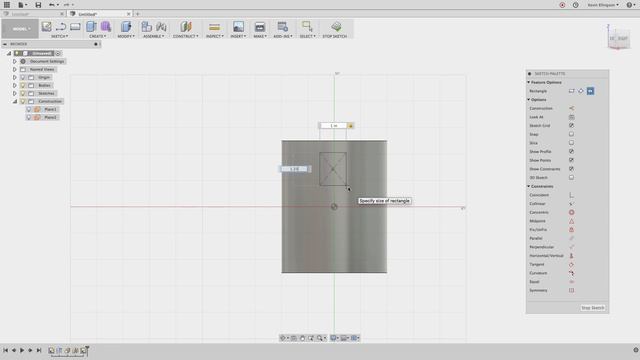Jump to timeline beginning button
The image size is (640, 360).
click(5, 350)
